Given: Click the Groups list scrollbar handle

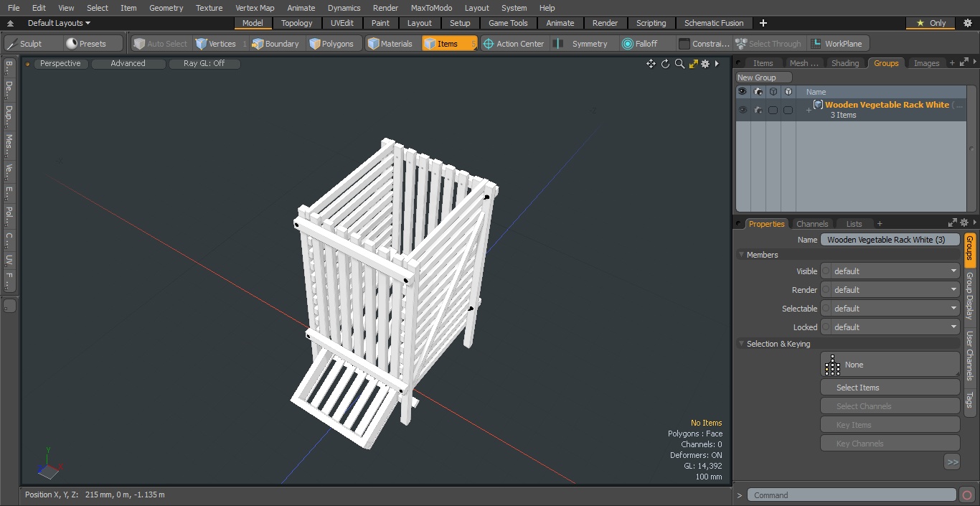Looking at the screenshot, I should 972,147.
